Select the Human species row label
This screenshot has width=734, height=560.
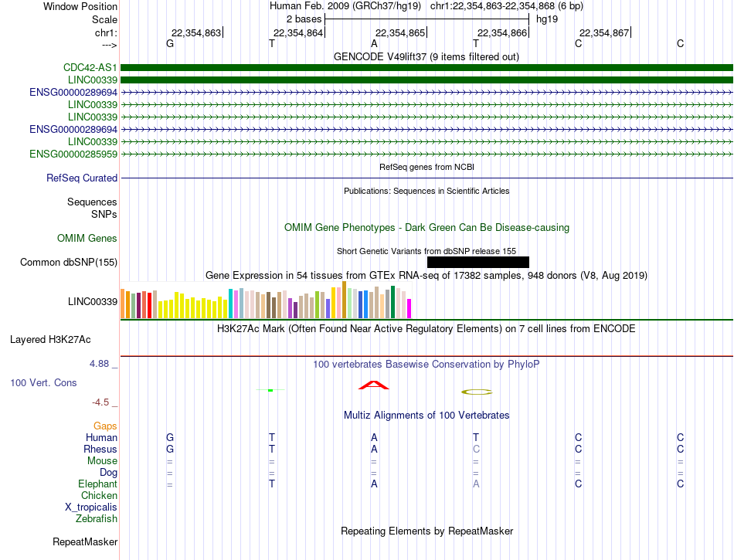tap(101, 437)
